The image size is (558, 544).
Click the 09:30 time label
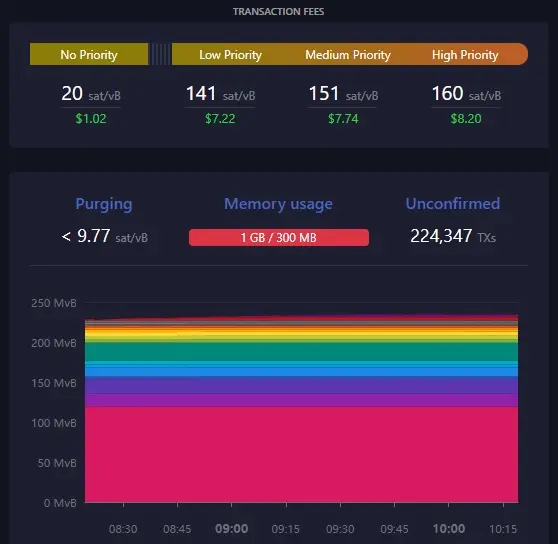tap(340, 529)
